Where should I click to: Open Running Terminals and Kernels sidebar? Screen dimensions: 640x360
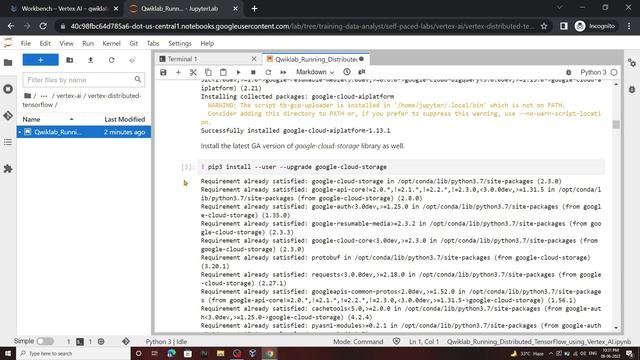(x=8, y=89)
